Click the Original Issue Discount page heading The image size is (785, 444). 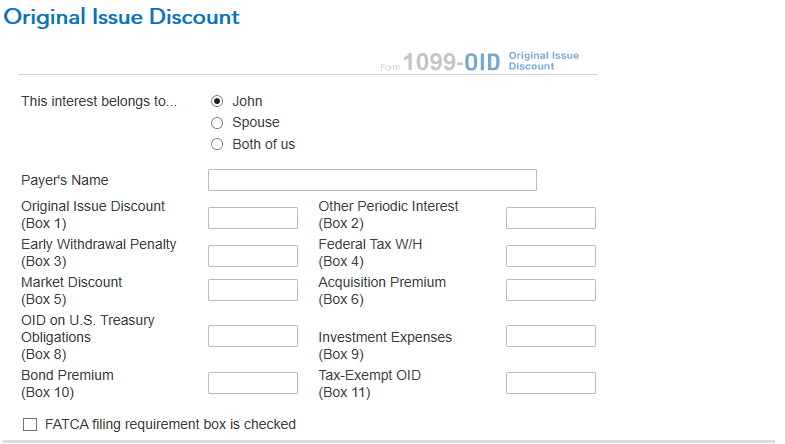(x=122, y=18)
